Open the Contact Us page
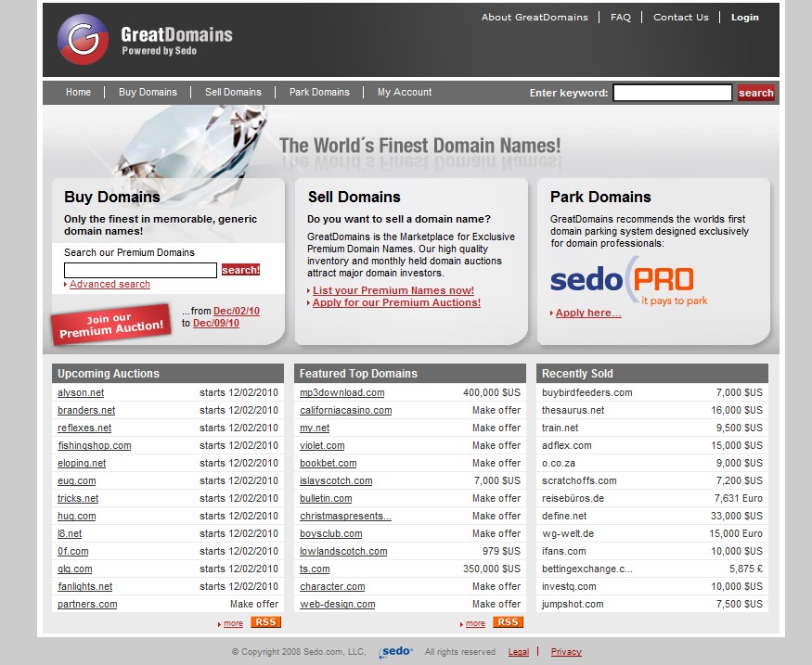Image resolution: width=812 pixels, height=665 pixels. (x=681, y=17)
